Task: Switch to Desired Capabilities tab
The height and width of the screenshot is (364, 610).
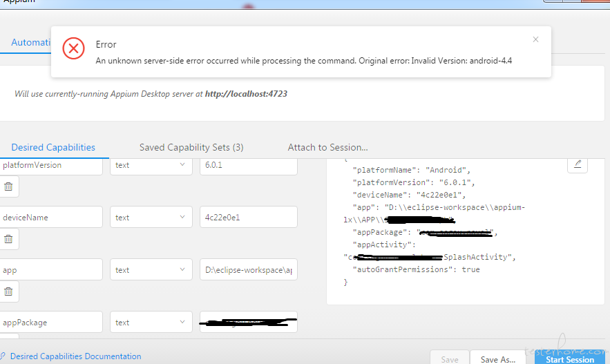Action: click(x=53, y=147)
